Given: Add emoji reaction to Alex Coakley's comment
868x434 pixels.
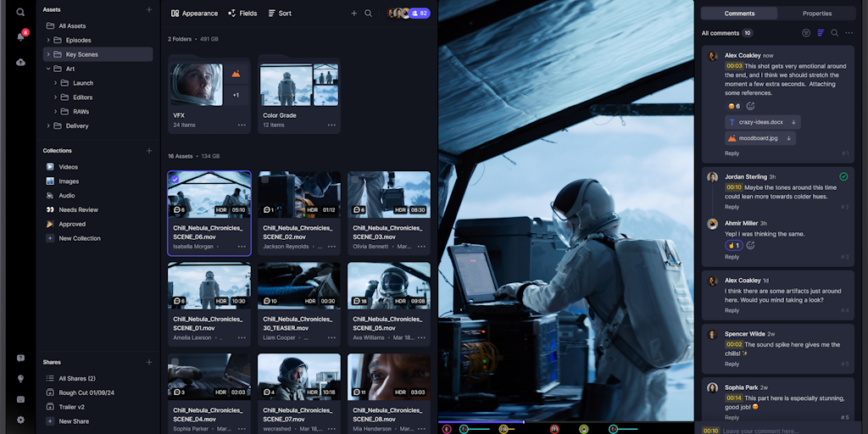Looking at the screenshot, I should (750, 107).
